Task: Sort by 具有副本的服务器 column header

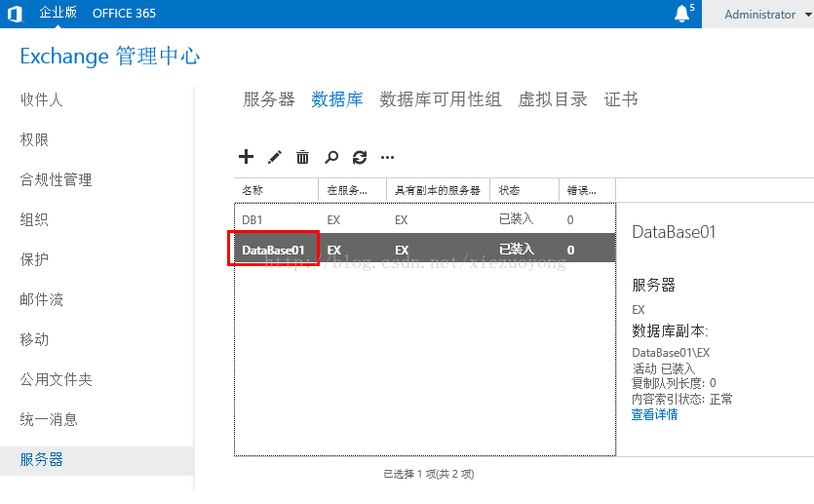Action: coord(438,190)
